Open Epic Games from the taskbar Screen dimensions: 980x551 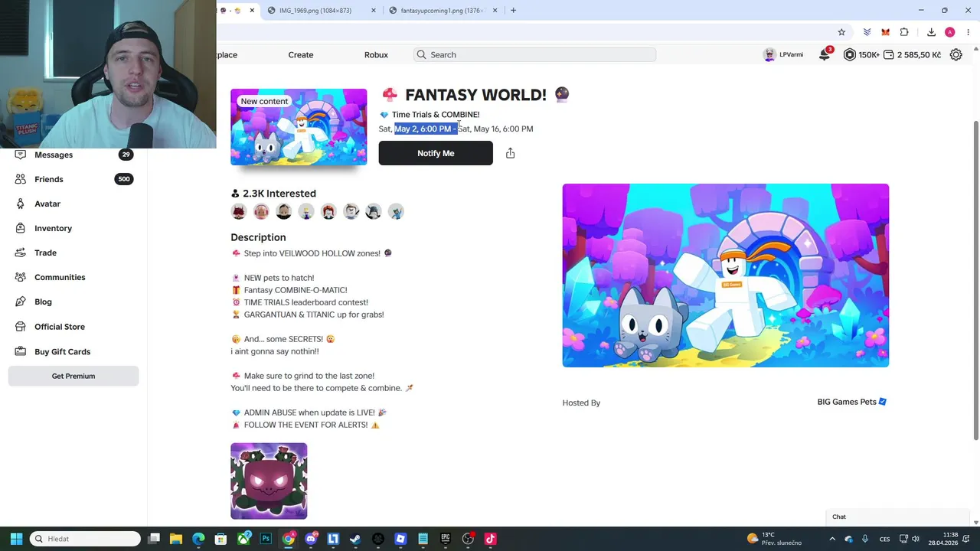click(446, 539)
